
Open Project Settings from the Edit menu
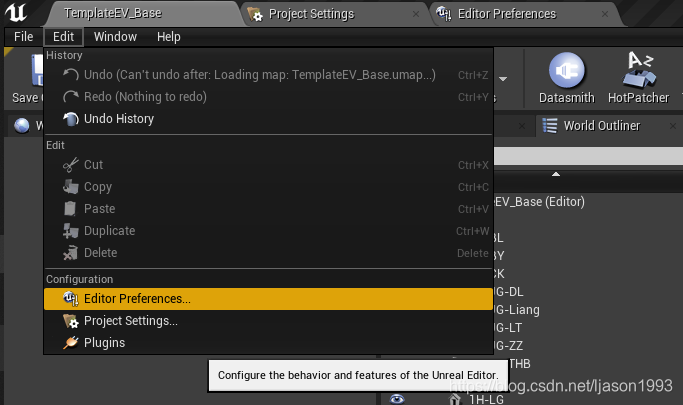(x=268, y=321)
